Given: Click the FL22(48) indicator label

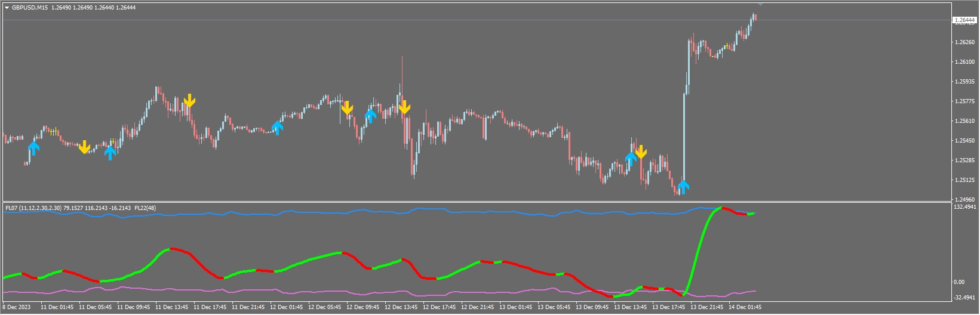Looking at the screenshot, I should coord(145,208).
